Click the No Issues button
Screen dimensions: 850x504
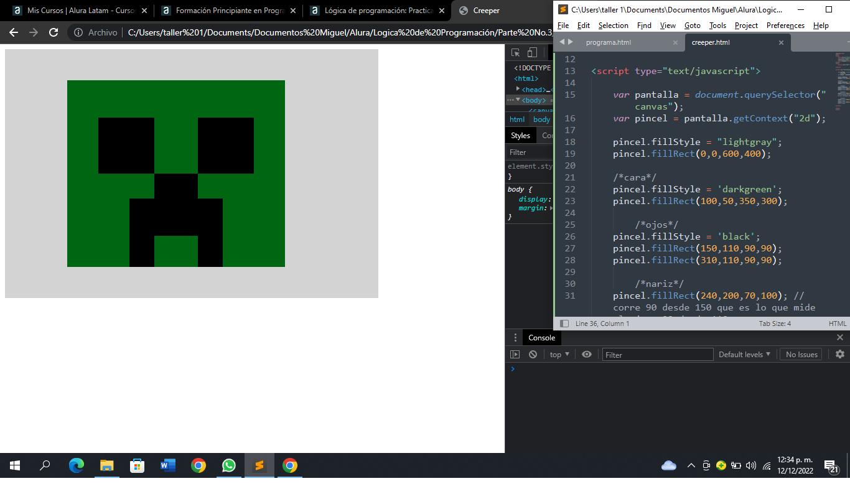pyautogui.click(x=801, y=354)
